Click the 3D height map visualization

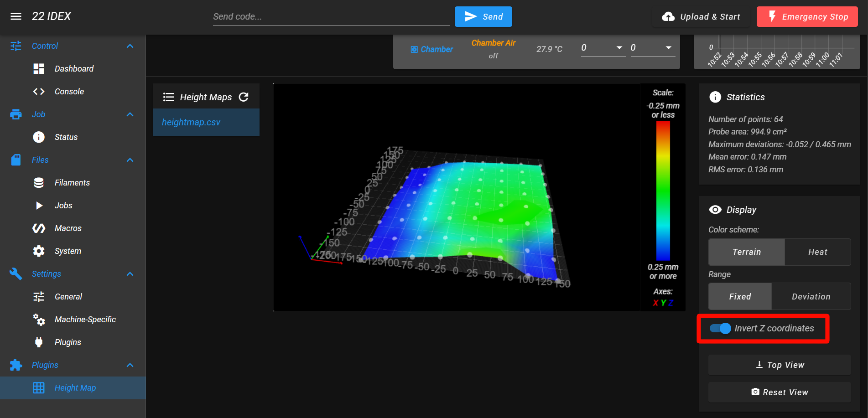457,197
